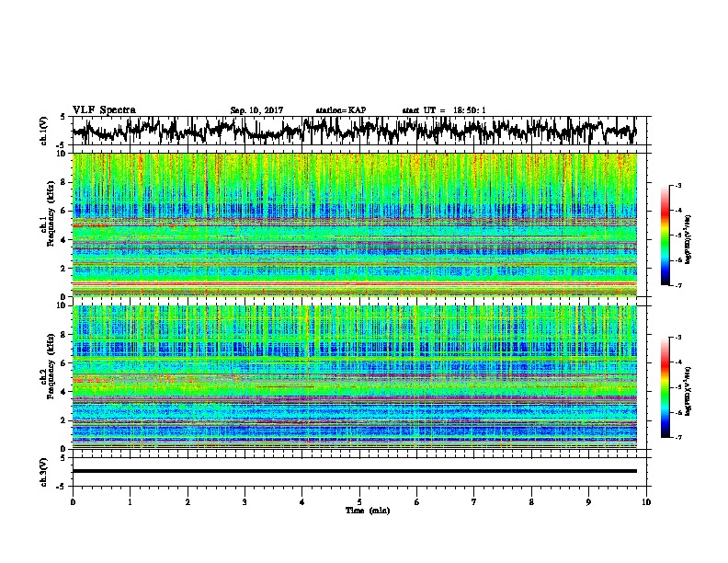This screenshot has width=728, height=563.
Task: Click the -7 label on ch.2 color bar
Action: point(678,437)
